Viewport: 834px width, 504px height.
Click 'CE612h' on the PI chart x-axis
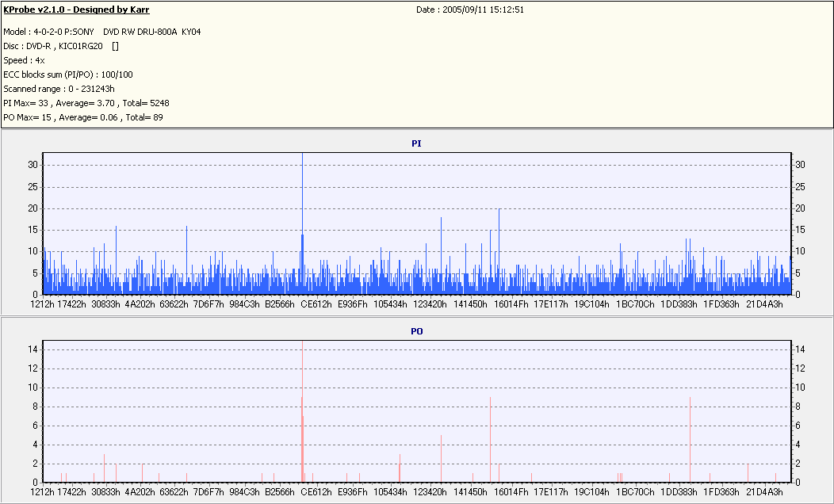coord(316,304)
